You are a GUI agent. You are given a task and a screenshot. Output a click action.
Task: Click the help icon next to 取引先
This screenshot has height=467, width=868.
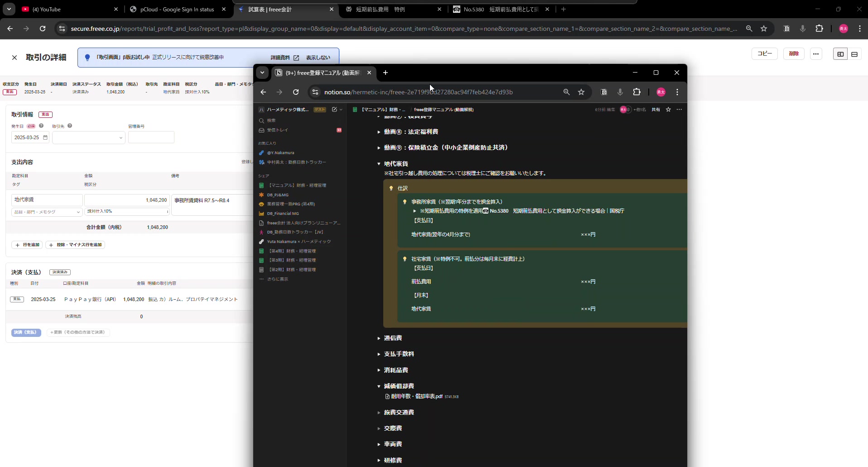tap(70, 126)
